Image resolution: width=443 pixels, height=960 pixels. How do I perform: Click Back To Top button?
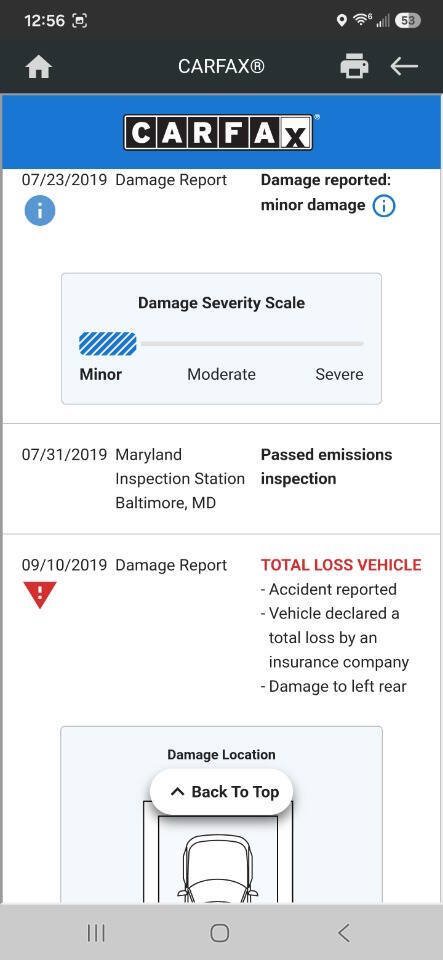[x=222, y=792]
